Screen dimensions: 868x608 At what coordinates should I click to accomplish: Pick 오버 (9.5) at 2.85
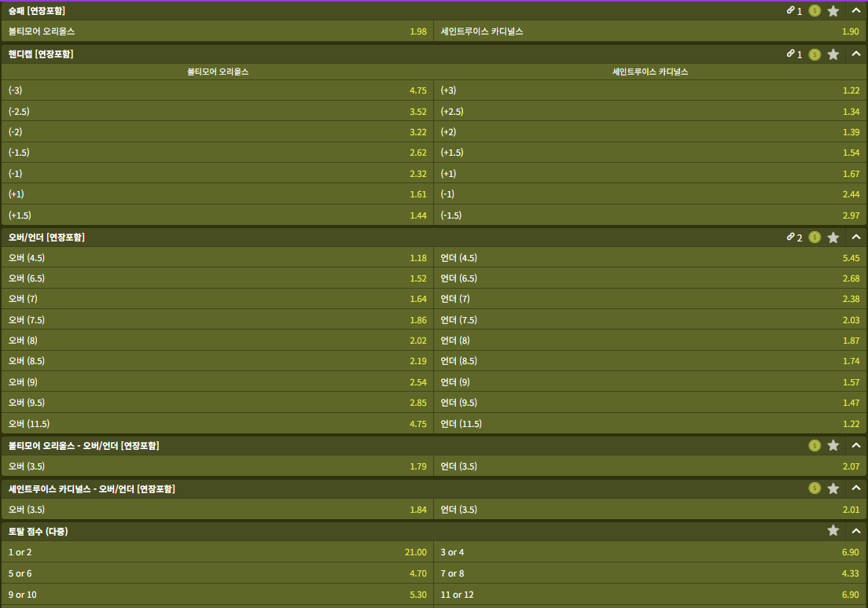(218, 403)
